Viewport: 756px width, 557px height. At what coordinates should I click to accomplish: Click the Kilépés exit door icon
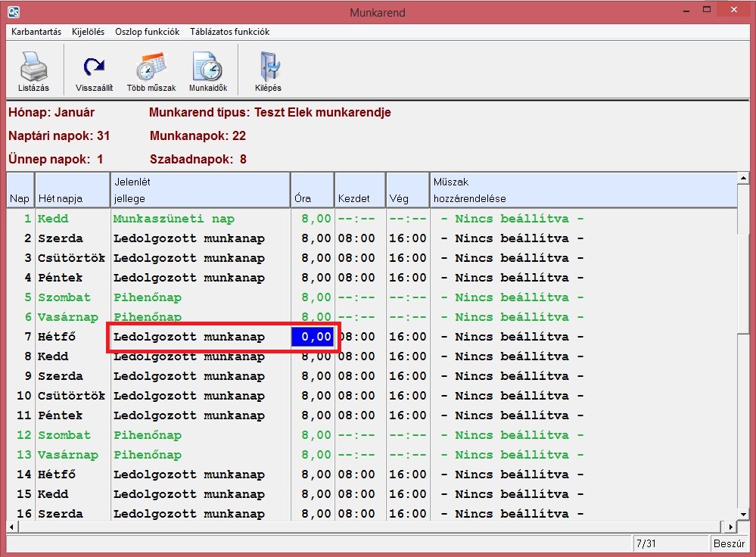(268, 67)
